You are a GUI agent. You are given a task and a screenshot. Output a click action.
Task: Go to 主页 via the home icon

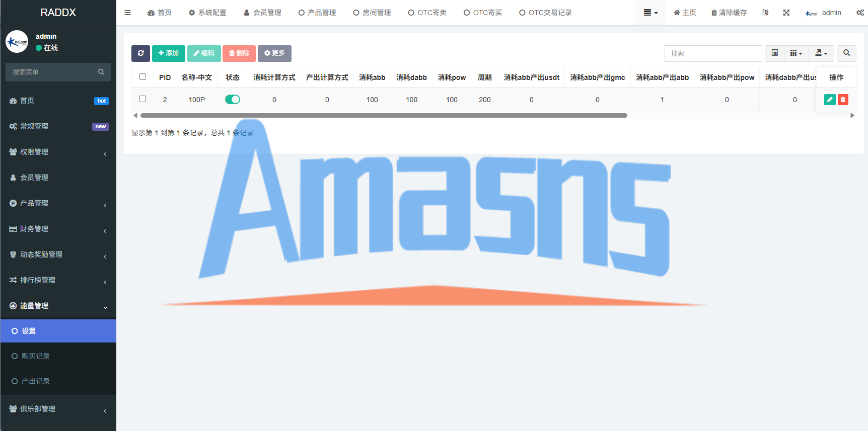[685, 13]
